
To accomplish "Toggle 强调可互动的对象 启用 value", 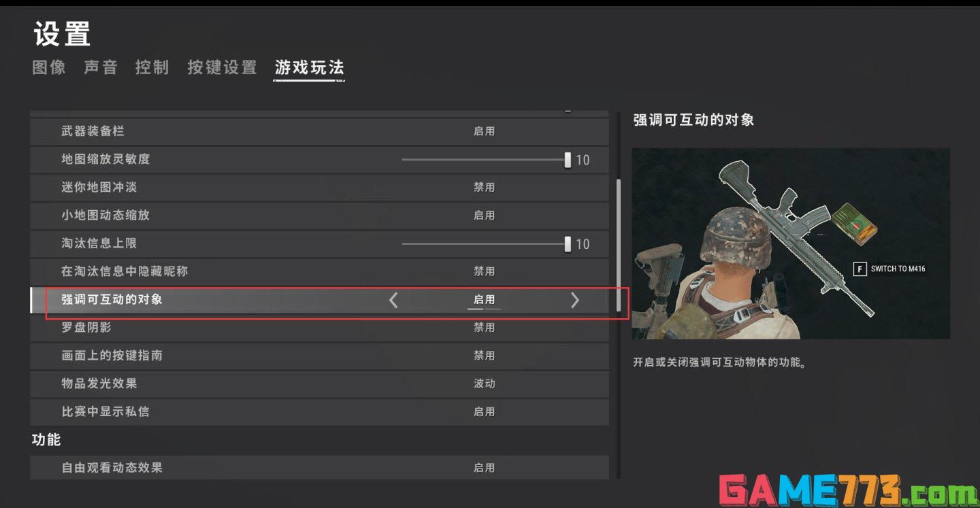I will point(484,299).
